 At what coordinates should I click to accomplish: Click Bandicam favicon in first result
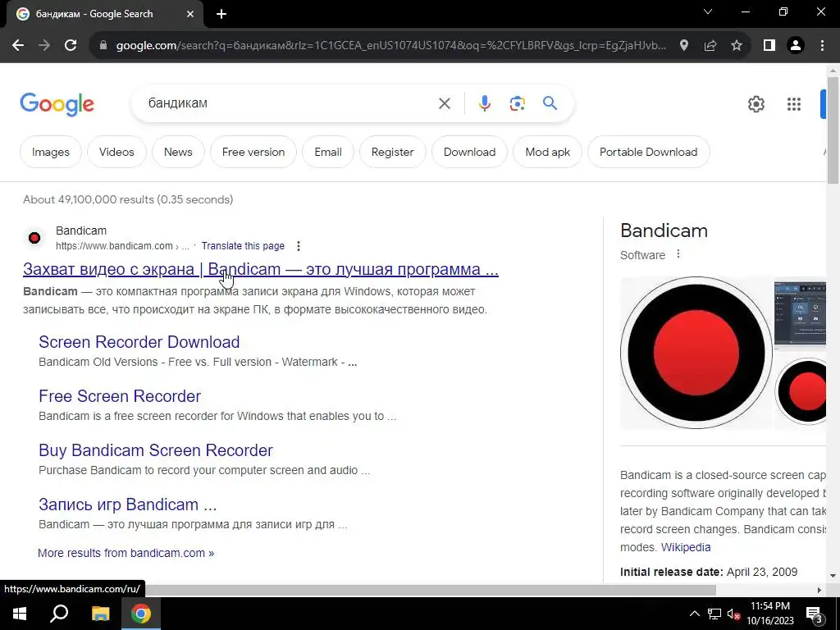[34, 238]
